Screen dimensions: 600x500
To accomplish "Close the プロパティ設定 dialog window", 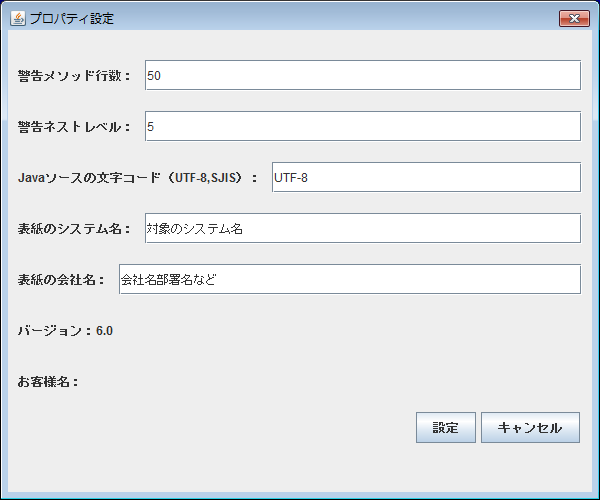I will tap(574, 18).
